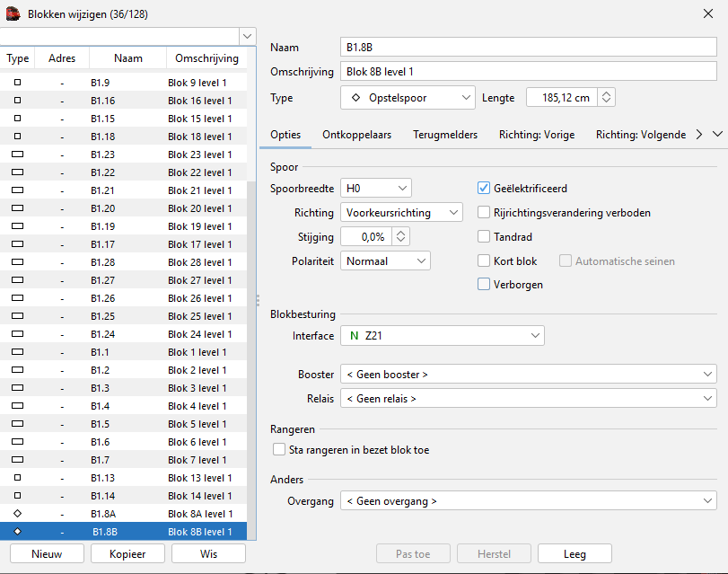Open the Overgang dropdown
The image size is (728, 574).
(x=529, y=501)
